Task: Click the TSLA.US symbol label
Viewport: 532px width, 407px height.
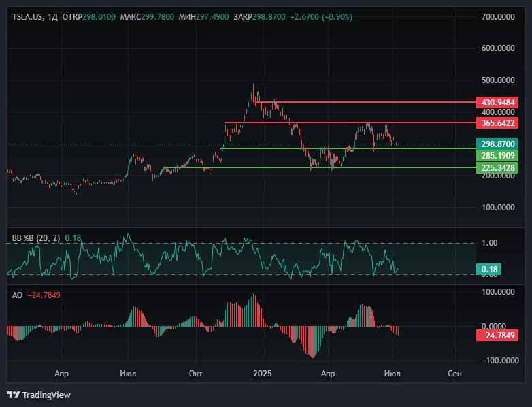Action: 27,16
